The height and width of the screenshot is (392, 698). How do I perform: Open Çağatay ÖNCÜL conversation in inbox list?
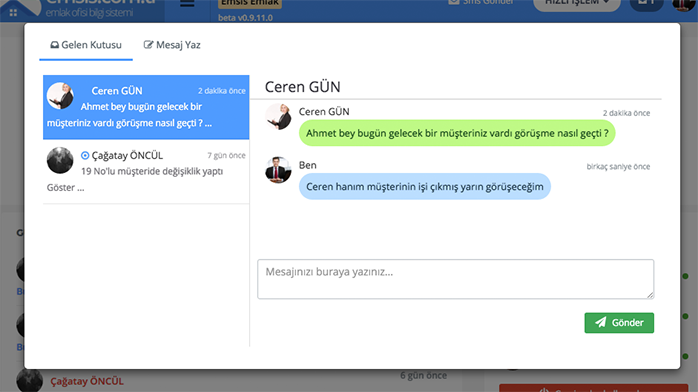click(x=146, y=172)
